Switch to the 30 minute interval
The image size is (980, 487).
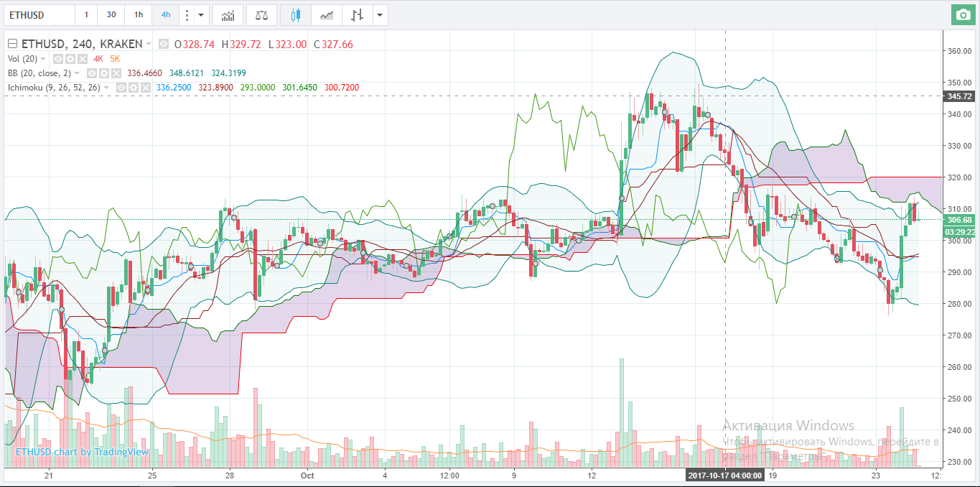[111, 14]
